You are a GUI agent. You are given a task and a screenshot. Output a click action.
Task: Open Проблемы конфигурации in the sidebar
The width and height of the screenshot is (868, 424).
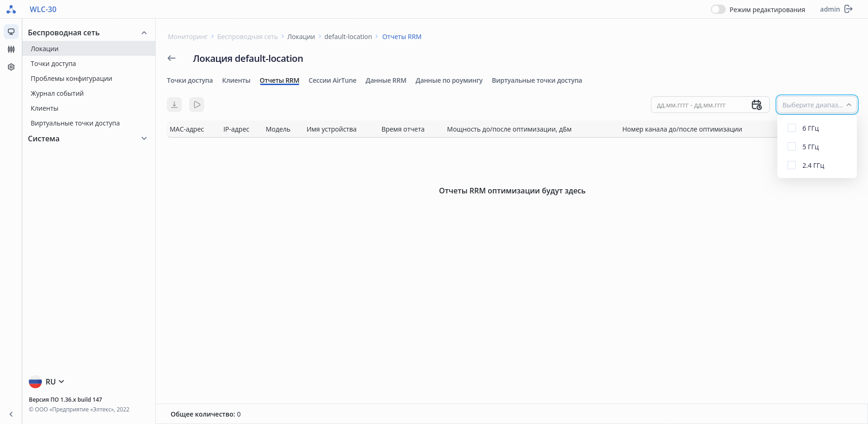pyautogui.click(x=89, y=79)
